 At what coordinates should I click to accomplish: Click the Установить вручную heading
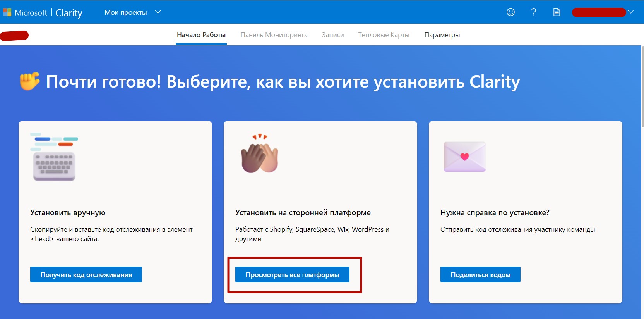(68, 212)
